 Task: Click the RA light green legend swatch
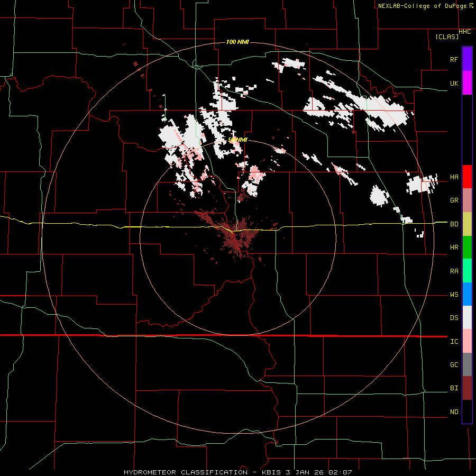click(x=467, y=271)
